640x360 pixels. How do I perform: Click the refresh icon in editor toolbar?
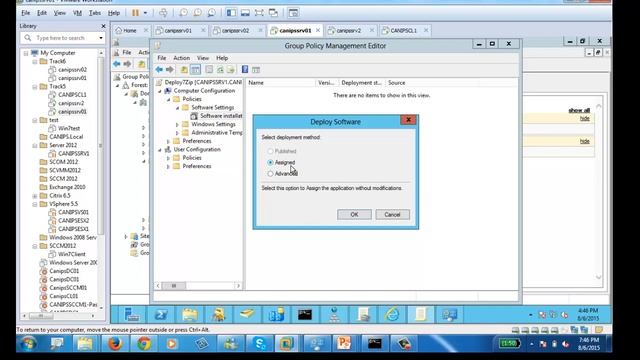(220, 70)
